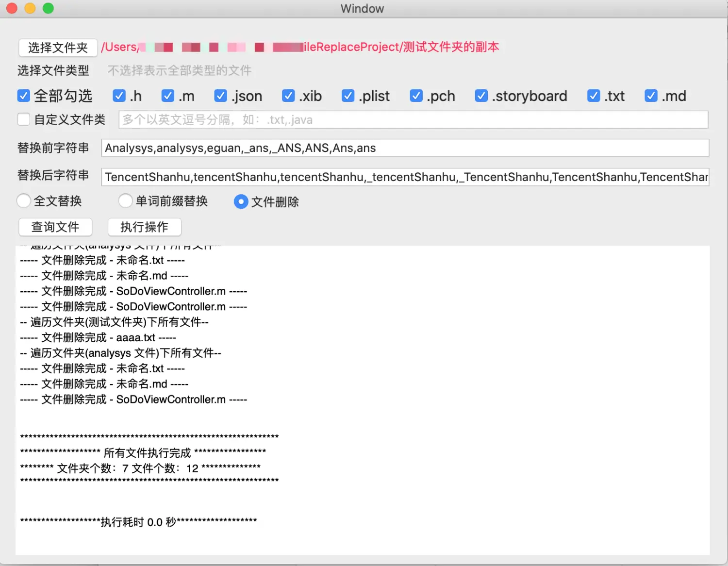Toggle the .txt file type checkbox

pyautogui.click(x=594, y=96)
